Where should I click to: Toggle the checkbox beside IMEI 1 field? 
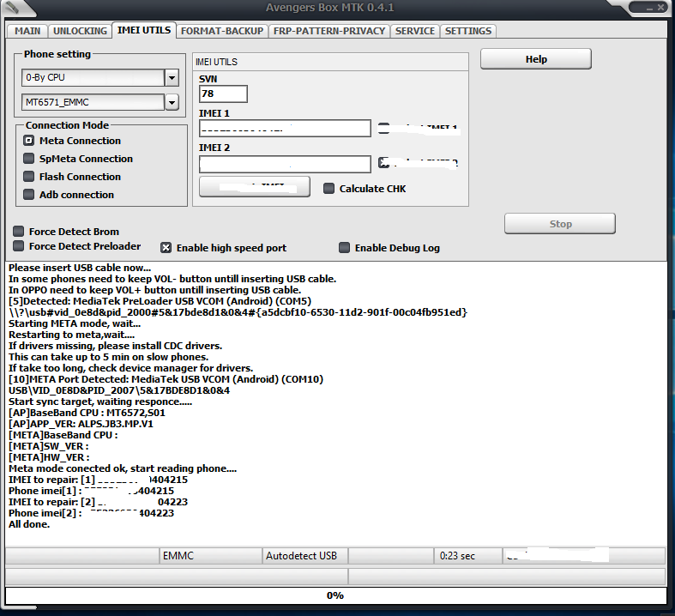tap(383, 129)
